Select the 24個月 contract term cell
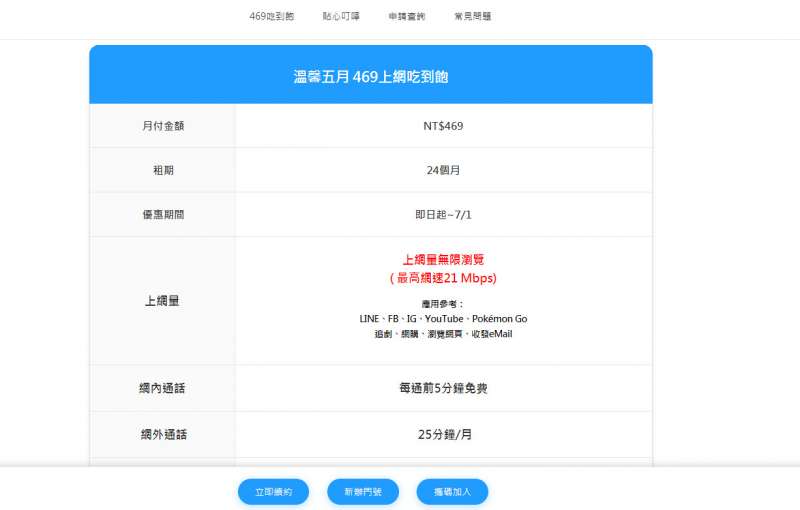 pos(443,170)
